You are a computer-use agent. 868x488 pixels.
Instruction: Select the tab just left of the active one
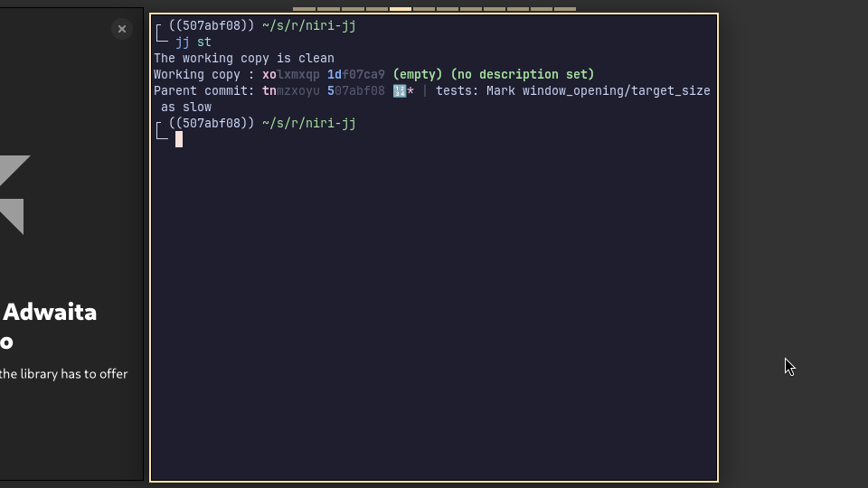point(377,9)
